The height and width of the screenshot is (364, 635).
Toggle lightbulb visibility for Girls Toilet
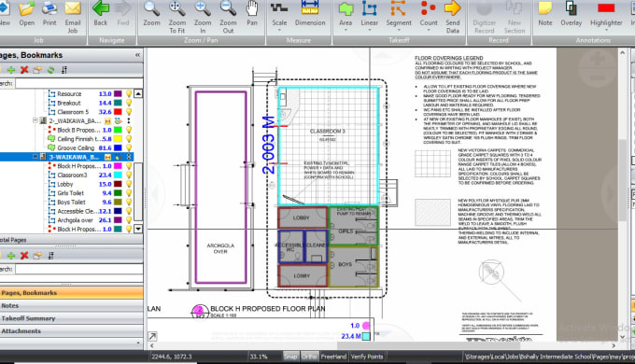(x=129, y=193)
